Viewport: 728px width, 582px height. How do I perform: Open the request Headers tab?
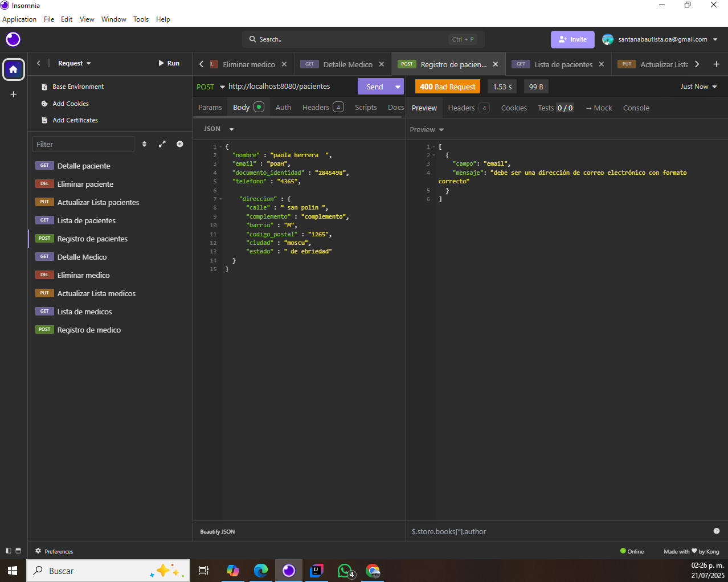(322, 107)
